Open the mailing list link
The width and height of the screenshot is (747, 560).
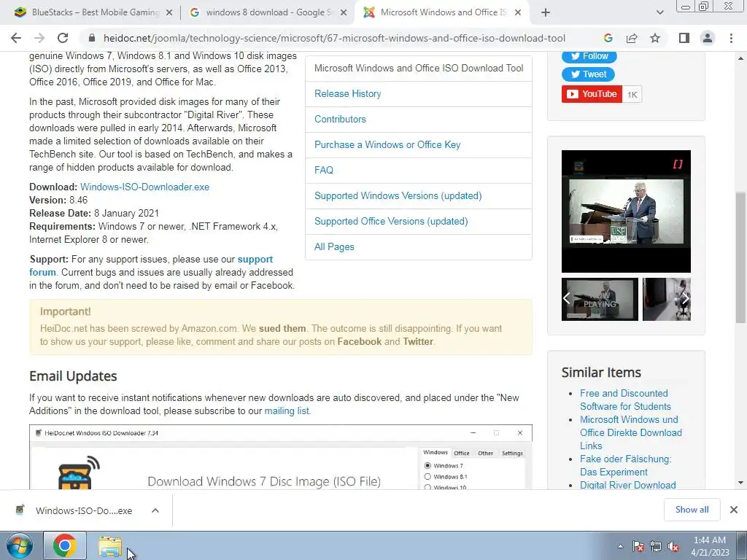(x=287, y=411)
